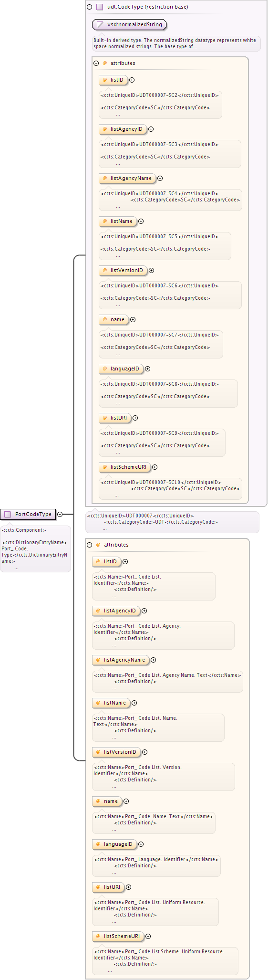This screenshot has height=980, width=268.
Task: Select the PortCodeType element box
Action: coord(28,514)
